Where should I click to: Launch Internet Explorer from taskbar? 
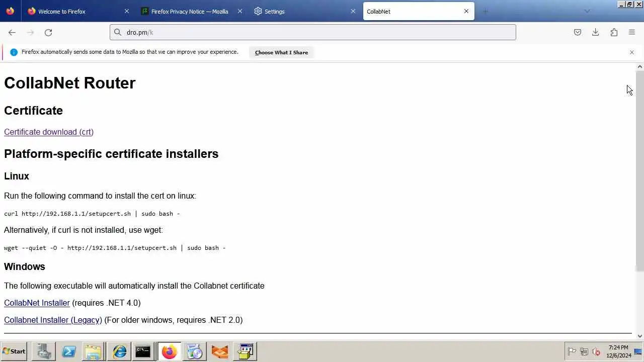[x=119, y=351]
